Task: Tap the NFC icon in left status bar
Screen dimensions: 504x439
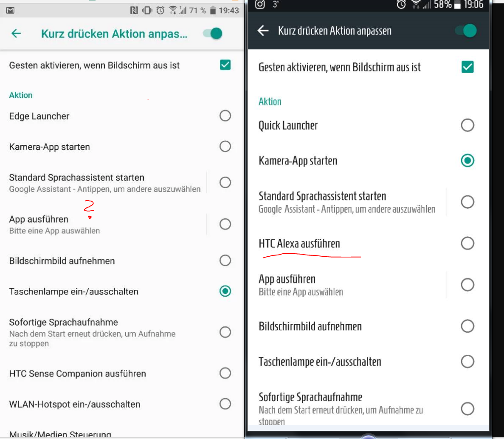Action: click(134, 11)
